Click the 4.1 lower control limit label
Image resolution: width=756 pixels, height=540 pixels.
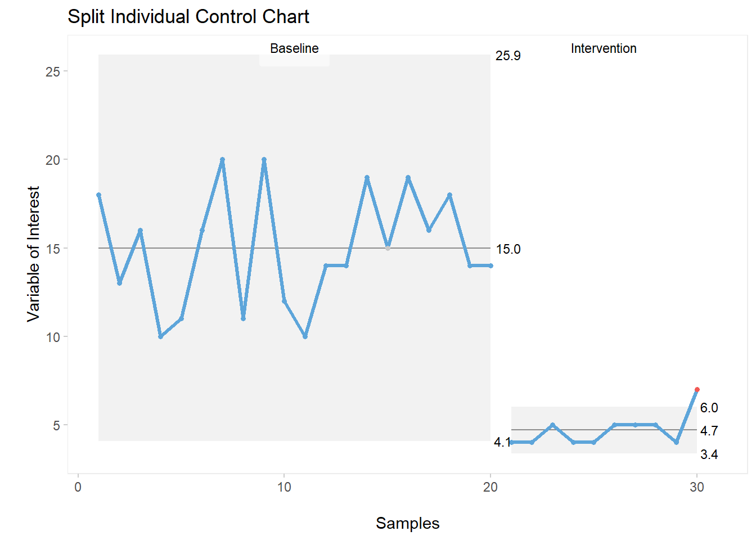[502, 443]
